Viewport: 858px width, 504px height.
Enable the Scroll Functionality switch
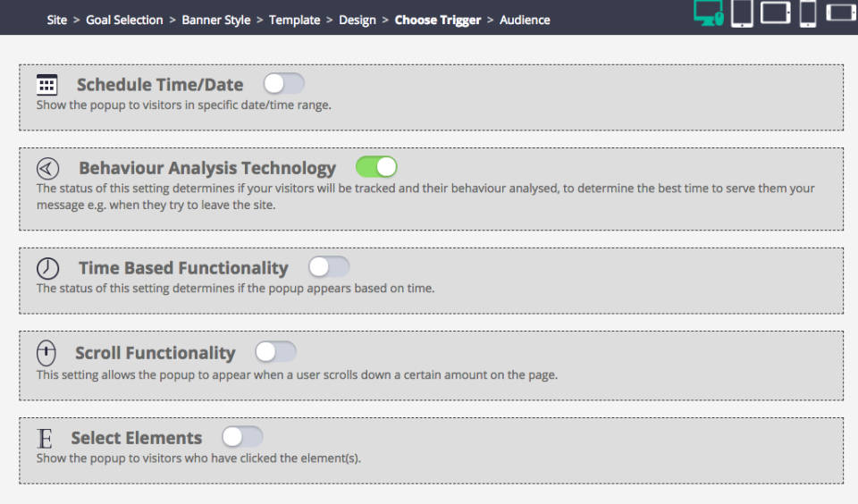coord(275,352)
